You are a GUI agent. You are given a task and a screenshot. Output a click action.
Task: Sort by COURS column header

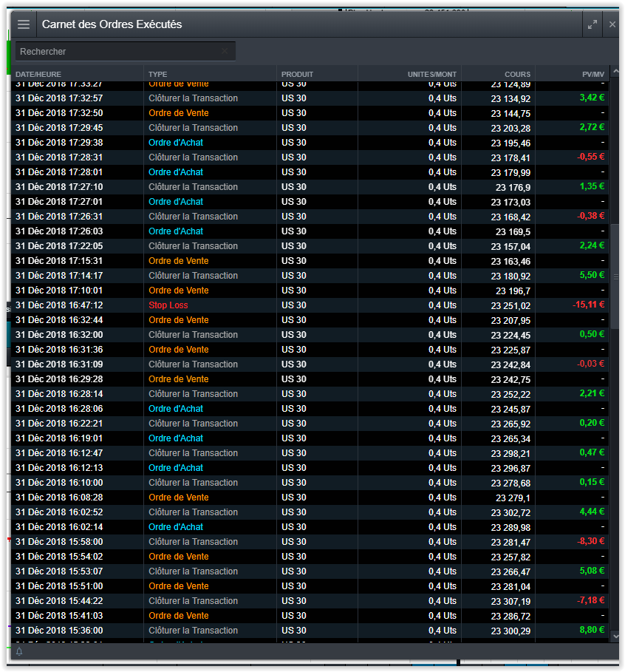click(x=517, y=74)
